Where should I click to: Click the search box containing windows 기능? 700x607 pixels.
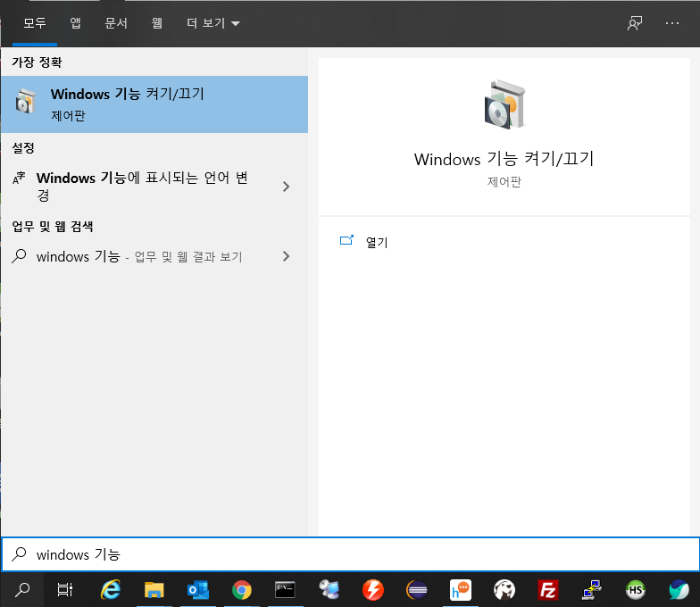(350, 554)
